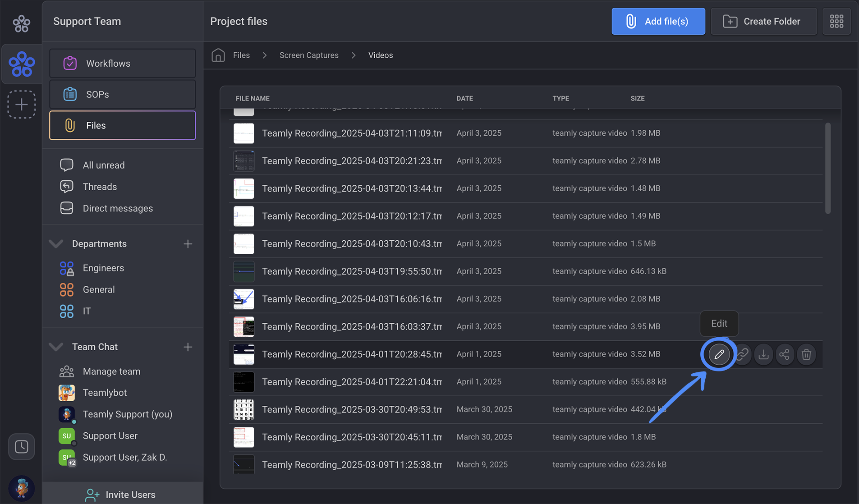The image size is (859, 504).
Task: Navigate to Screen Captures breadcrumb
Action: (309, 55)
